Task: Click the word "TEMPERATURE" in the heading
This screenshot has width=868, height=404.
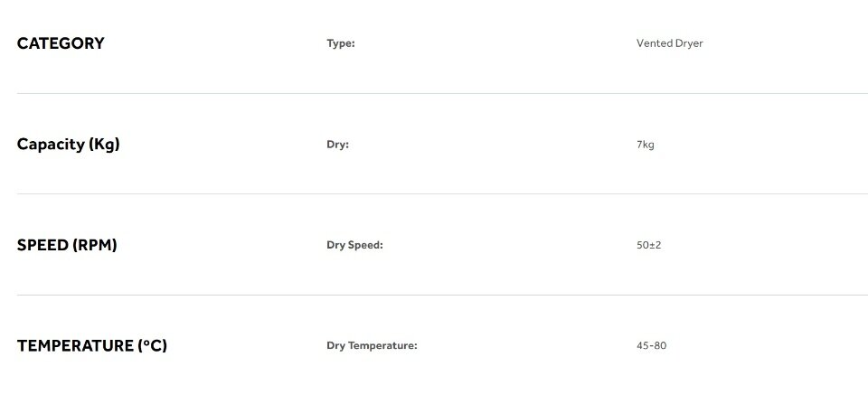Action: click(75, 346)
